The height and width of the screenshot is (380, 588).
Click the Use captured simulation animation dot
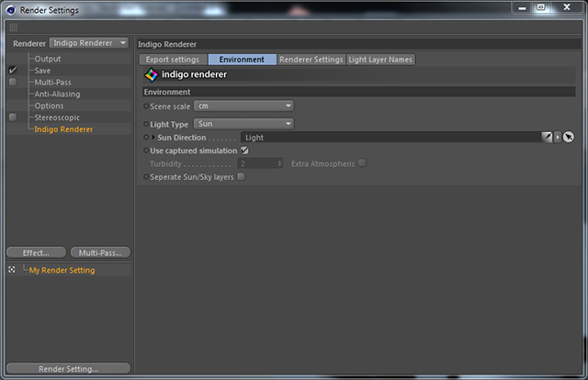[146, 151]
